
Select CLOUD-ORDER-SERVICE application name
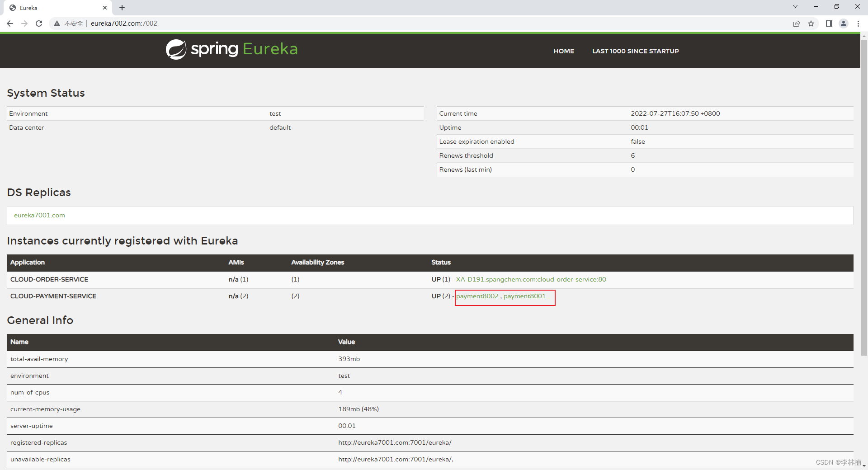[49, 279]
